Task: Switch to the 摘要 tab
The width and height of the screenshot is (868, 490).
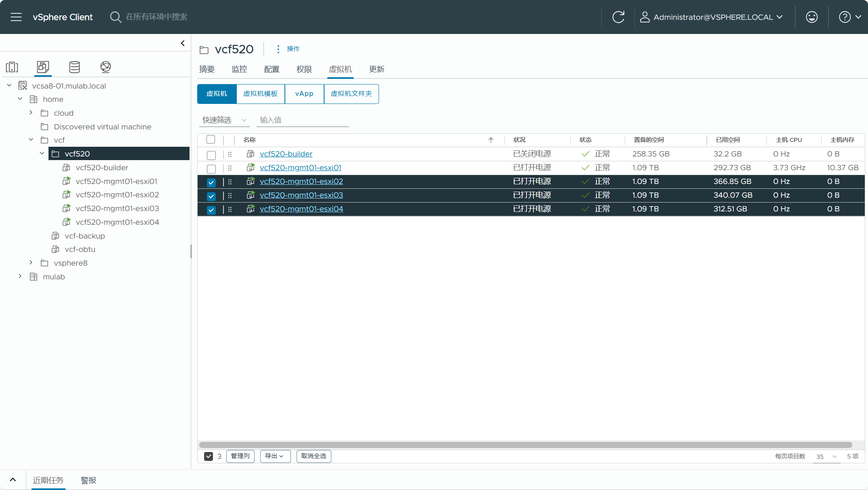Action: (207, 69)
